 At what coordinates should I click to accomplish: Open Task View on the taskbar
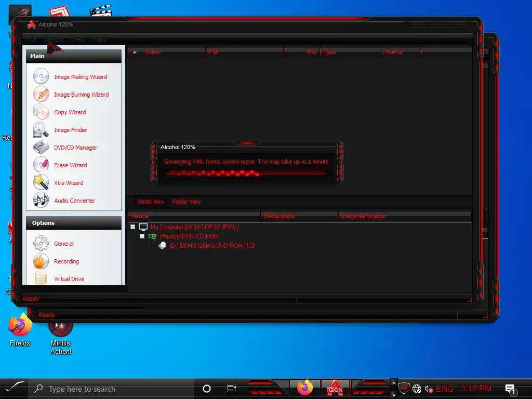point(231,389)
